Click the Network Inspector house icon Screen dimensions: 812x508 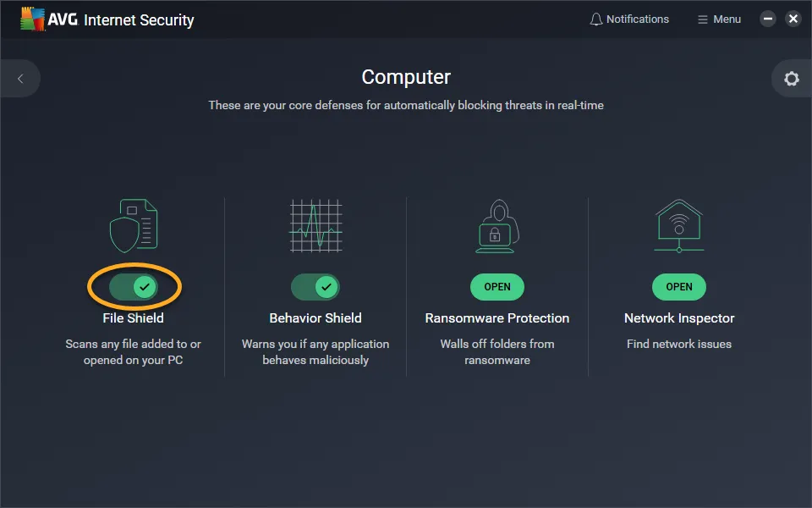point(679,226)
